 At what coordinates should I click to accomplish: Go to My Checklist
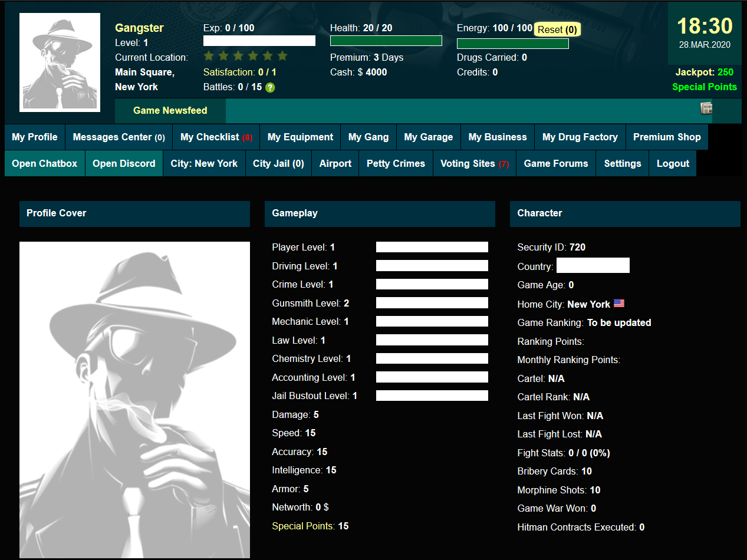(x=216, y=137)
